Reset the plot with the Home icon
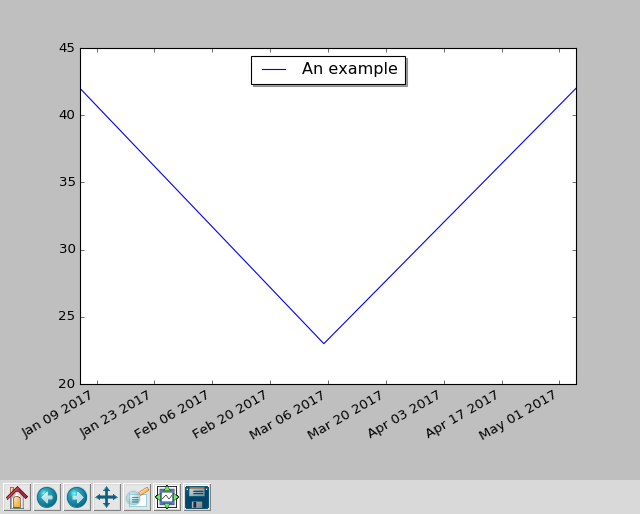 coord(17,497)
